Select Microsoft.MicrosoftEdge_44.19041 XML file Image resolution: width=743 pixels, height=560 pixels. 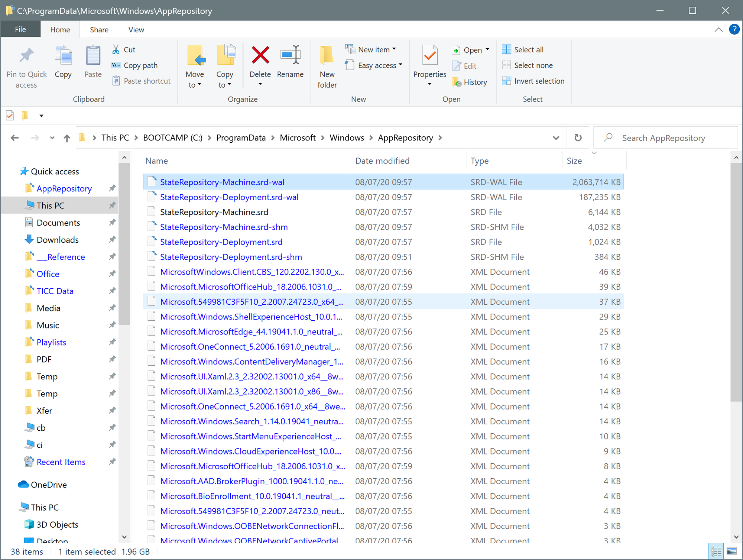383,331
